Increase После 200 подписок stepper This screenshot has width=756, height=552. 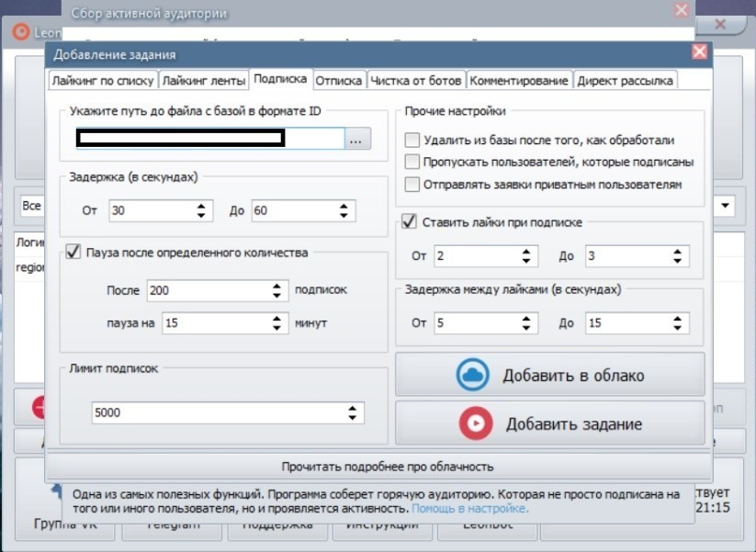[x=276, y=287]
